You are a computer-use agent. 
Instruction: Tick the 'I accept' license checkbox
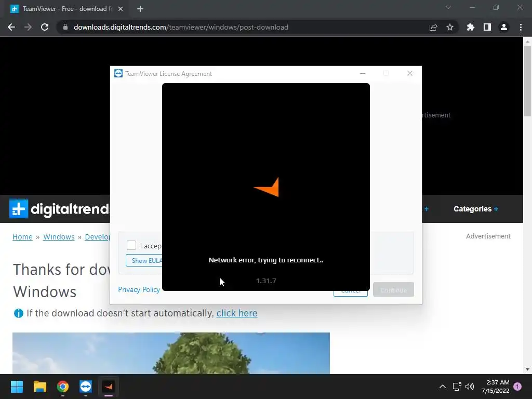tap(131, 245)
